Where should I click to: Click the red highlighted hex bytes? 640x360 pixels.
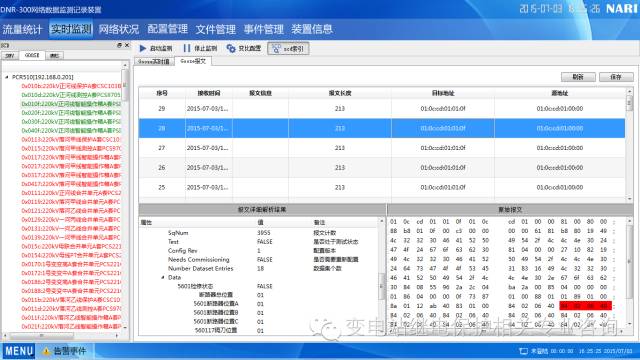coord(585,306)
